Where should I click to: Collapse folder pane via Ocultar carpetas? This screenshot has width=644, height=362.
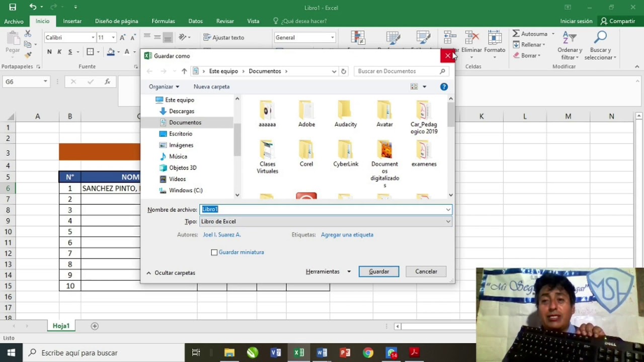(171, 273)
